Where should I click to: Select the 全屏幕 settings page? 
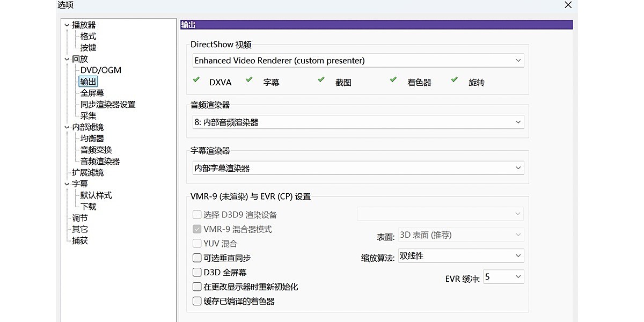click(92, 93)
